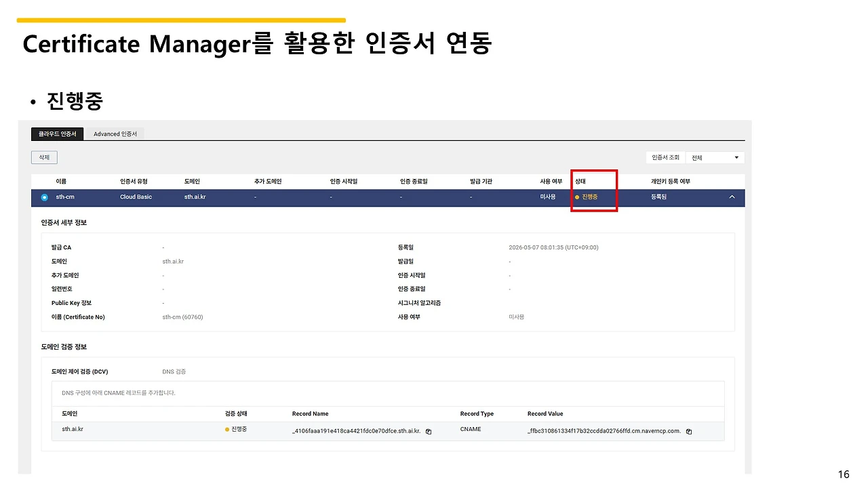The image size is (868, 488).
Task: Click the 발급 CA label
Action: tap(61, 248)
